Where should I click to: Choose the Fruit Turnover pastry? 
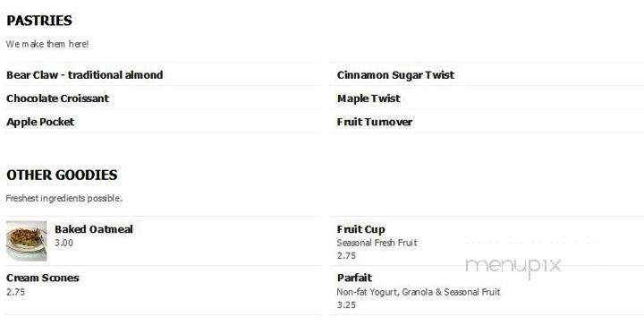(374, 122)
